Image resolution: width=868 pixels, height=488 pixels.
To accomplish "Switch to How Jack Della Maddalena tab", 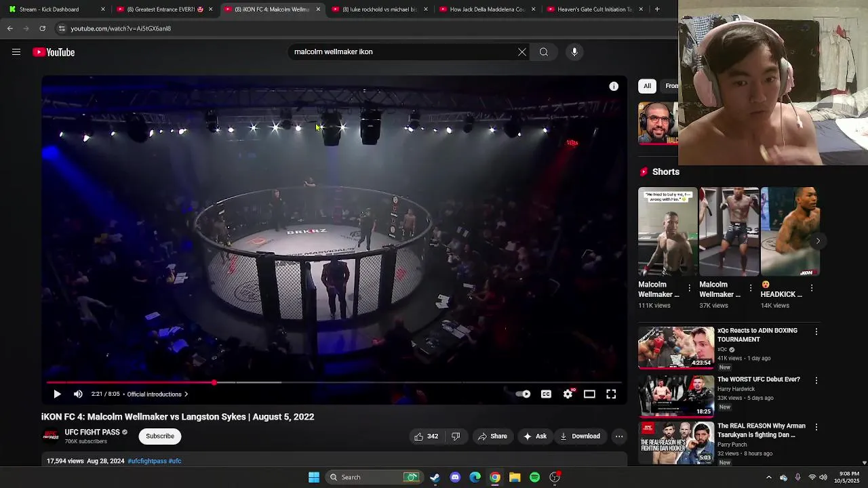I will click(488, 9).
